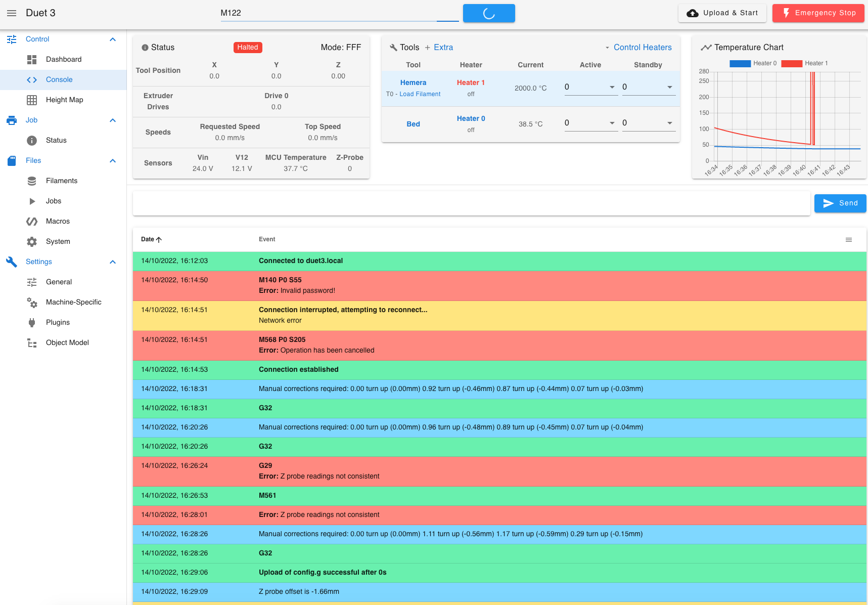
Task: Toggle Heater 0 series in chart legend
Action: coord(753,63)
